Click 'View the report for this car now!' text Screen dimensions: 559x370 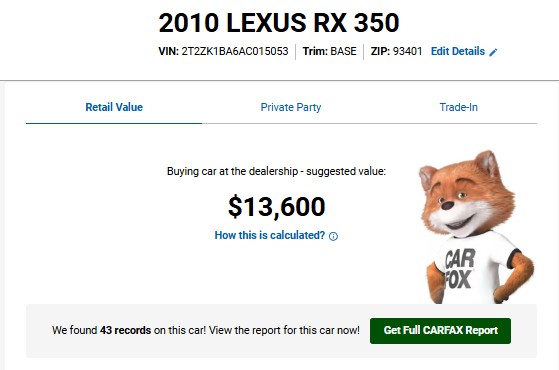[284, 330]
